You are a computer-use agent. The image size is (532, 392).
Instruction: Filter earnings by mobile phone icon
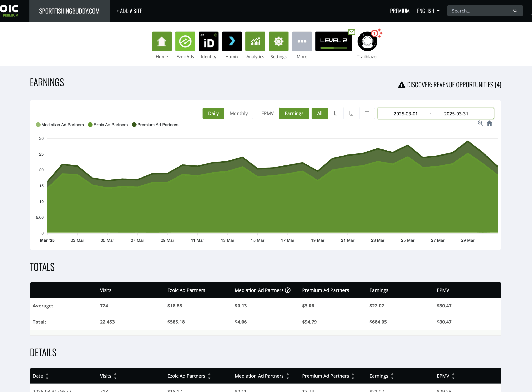[336, 113]
